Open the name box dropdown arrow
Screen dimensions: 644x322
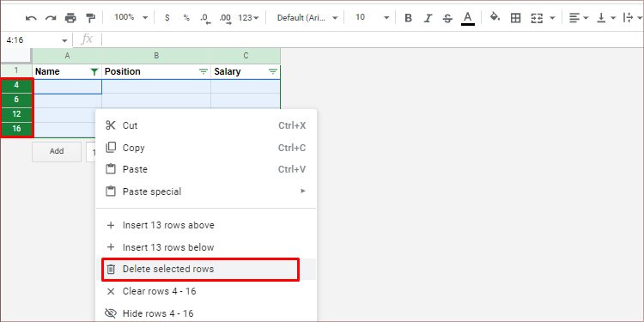pos(64,40)
